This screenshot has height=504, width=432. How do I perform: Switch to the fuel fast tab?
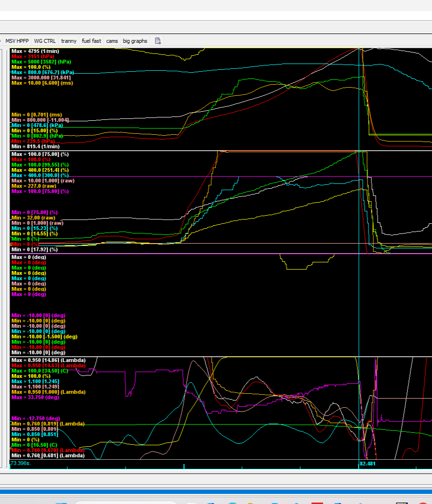pyautogui.click(x=91, y=41)
